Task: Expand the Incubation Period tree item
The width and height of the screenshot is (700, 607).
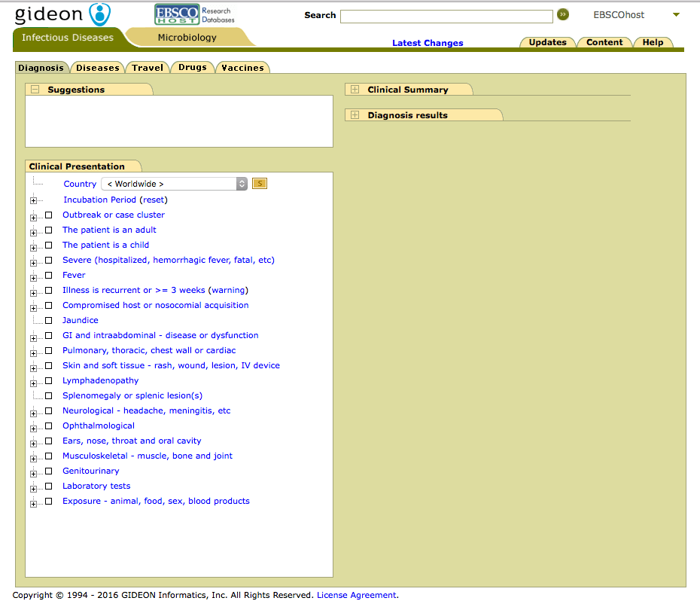Action: pos(33,200)
